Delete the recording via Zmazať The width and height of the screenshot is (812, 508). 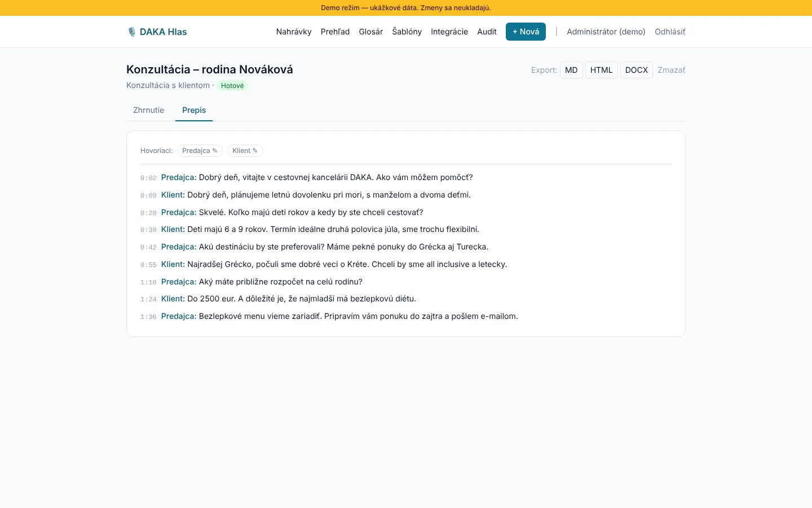[x=672, y=70]
